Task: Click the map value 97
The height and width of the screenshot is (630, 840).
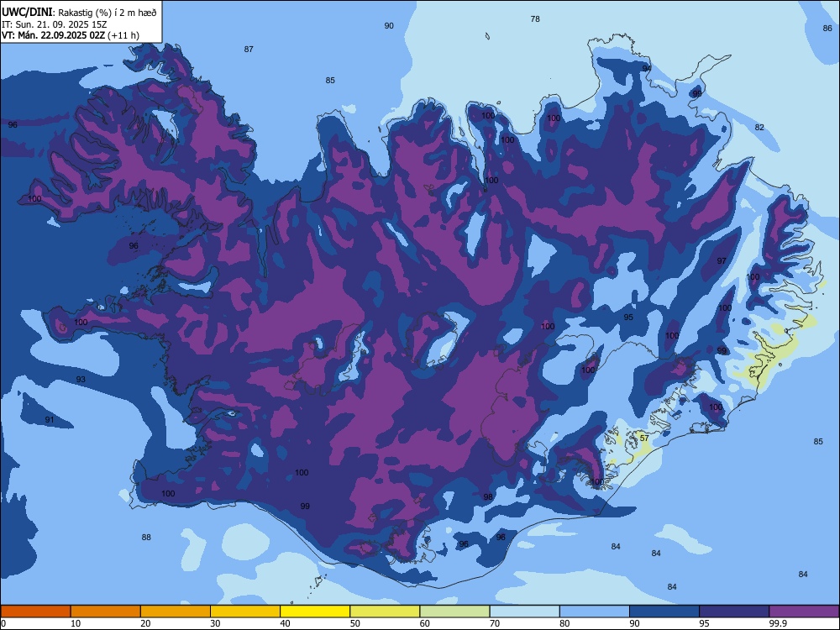Action: [722, 261]
